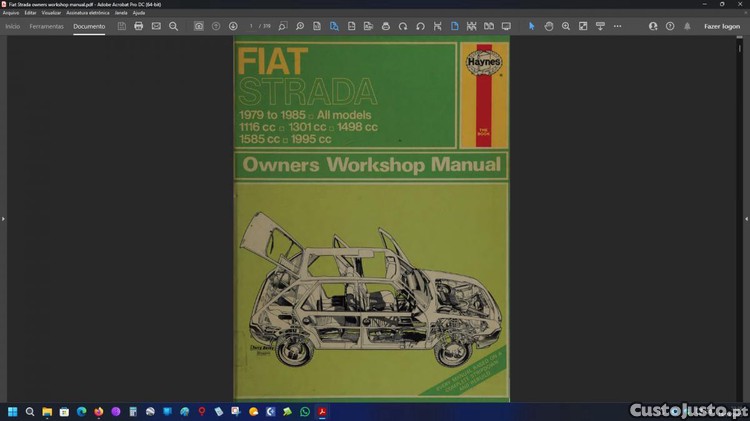Click the page number input field
The image size is (750, 421).
click(252, 26)
